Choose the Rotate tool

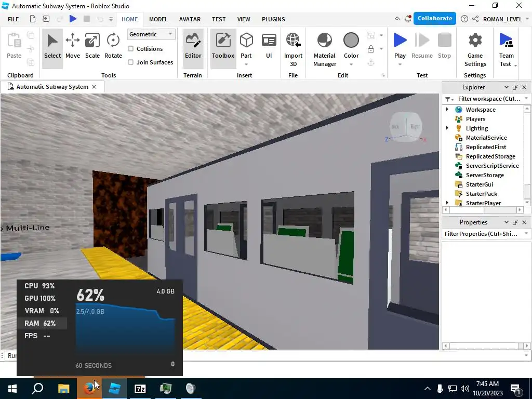pyautogui.click(x=113, y=46)
